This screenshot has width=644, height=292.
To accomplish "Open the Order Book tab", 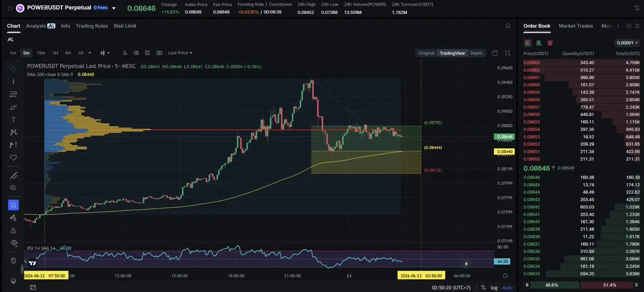I will 537,26.
